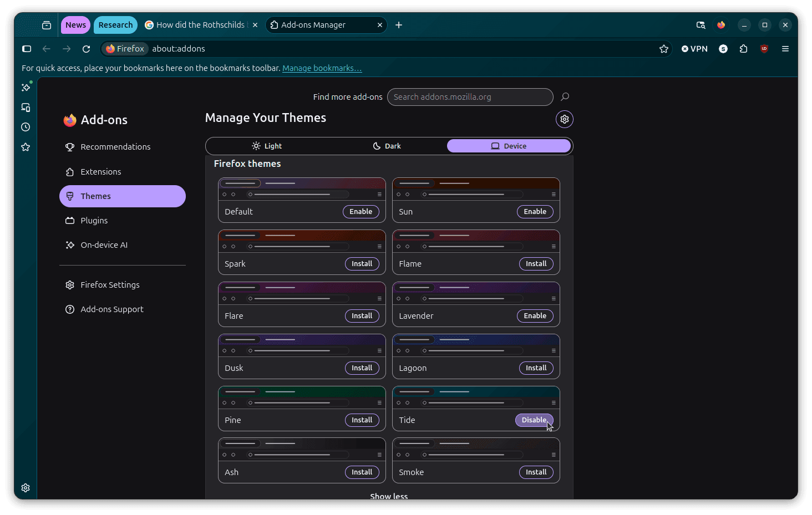The height and width of the screenshot is (515, 812).
Task: Show the History sidebar panel
Action: pos(26,127)
